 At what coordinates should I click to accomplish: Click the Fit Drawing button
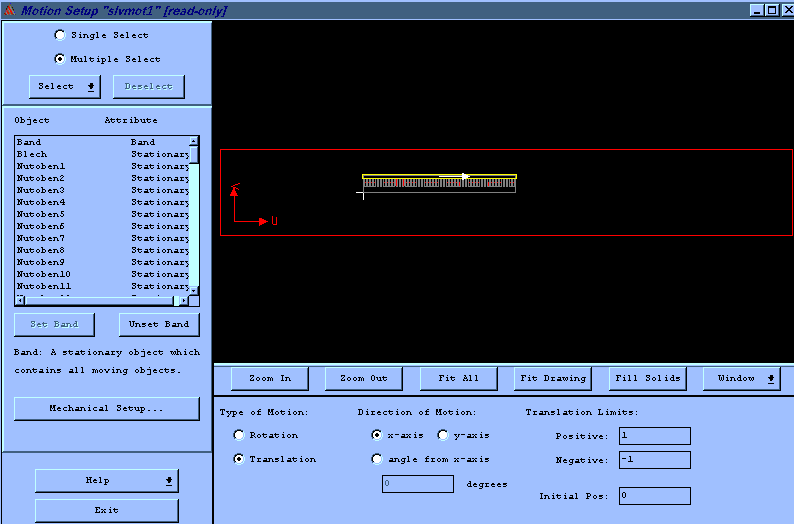(x=553, y=379)
